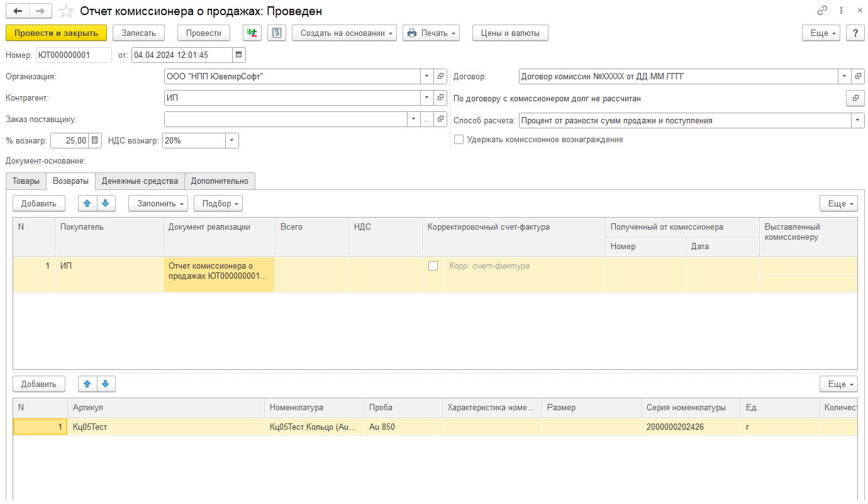
Task: Click the % вознагр value field
Action: pos(69,140)
